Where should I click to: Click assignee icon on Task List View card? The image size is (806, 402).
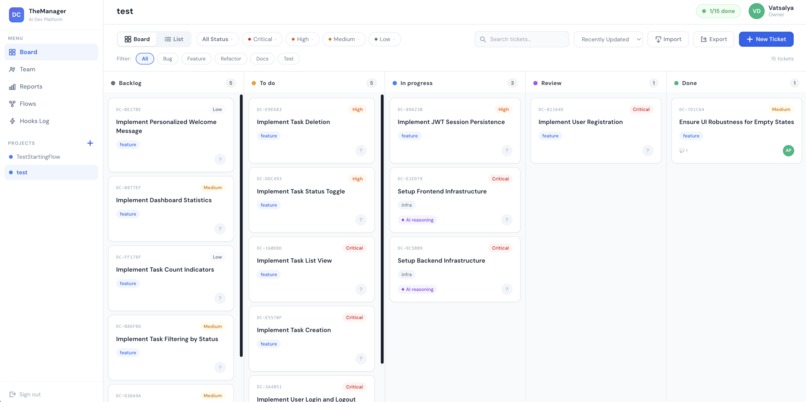[361, 289]
